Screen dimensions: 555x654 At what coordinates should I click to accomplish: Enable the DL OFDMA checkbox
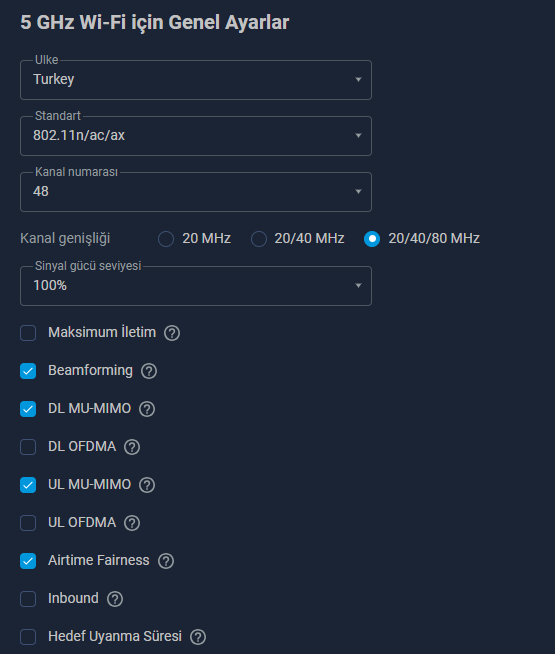[28, 447]
